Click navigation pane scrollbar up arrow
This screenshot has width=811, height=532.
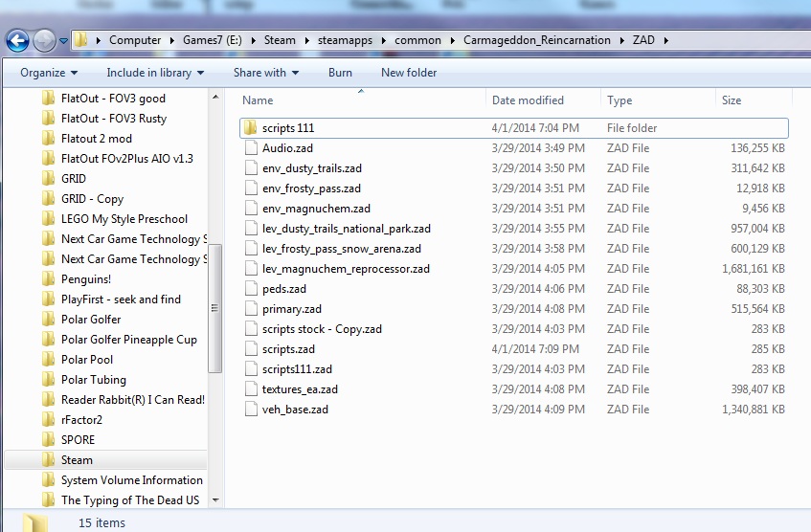point(215,98)
